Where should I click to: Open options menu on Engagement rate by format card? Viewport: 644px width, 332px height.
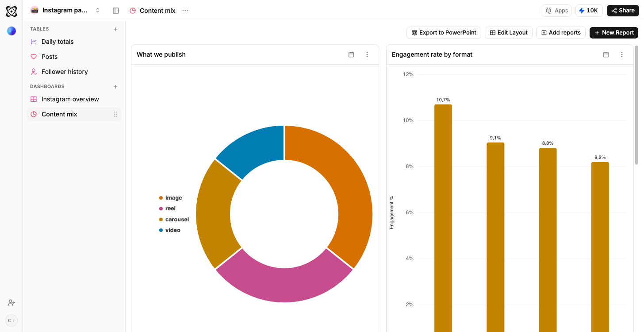pyautogui.click(x=622, y=54)
